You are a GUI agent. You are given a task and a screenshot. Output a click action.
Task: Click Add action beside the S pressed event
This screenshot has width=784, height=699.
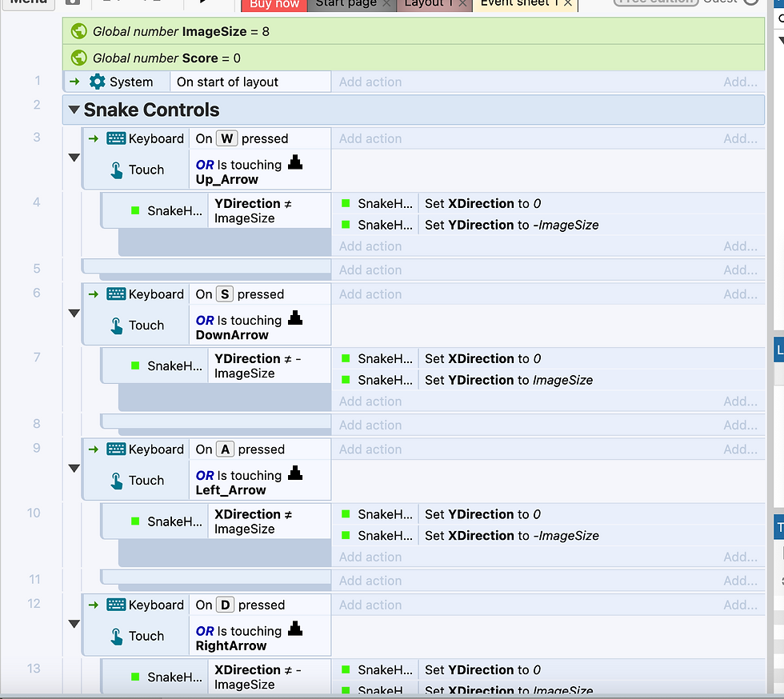[x=370, y=294]
